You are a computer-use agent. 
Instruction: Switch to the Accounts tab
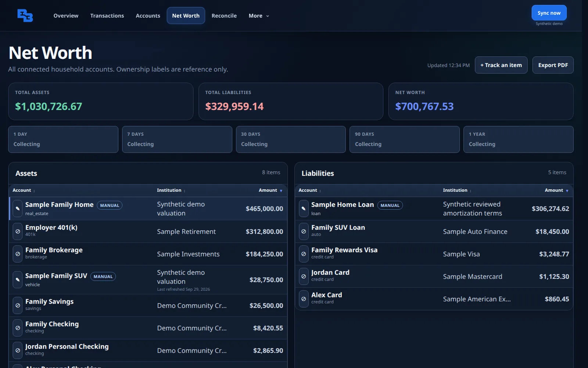148,15
